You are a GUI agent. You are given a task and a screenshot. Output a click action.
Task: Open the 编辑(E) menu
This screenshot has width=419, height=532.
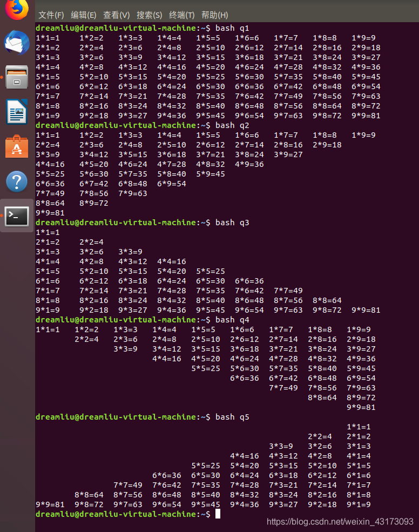pyautogui.click(x=84, y=15)
